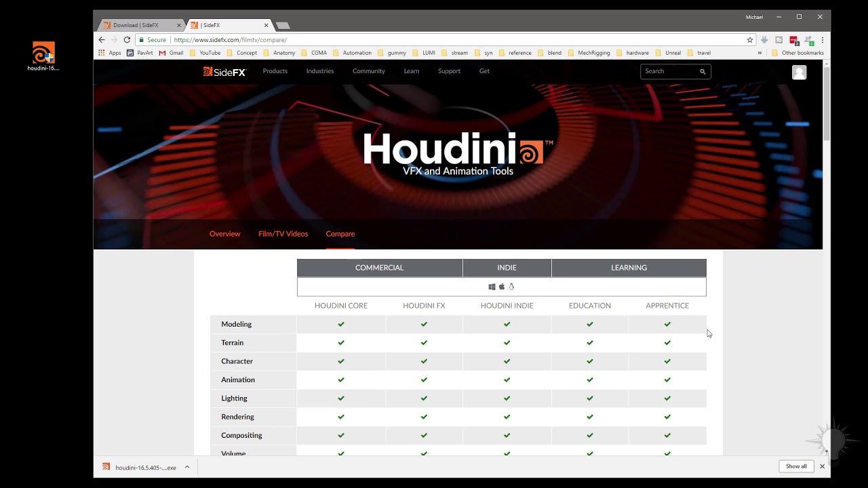Open the Unreal bookmarks folder
Image resolution: width=868 pixels, height=488 pixels.
(669, 53)
